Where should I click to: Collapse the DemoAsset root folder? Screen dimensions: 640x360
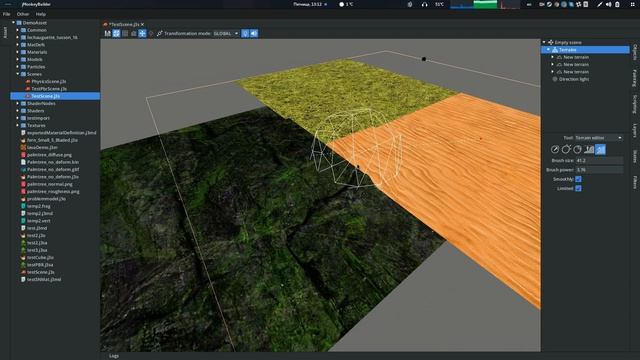[x=13, y=23]
